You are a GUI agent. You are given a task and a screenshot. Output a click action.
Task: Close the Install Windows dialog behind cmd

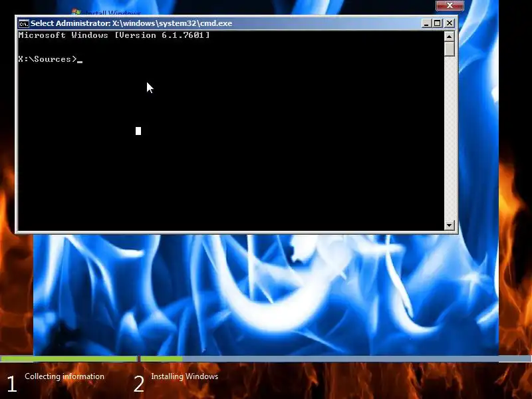coord(450,5)
